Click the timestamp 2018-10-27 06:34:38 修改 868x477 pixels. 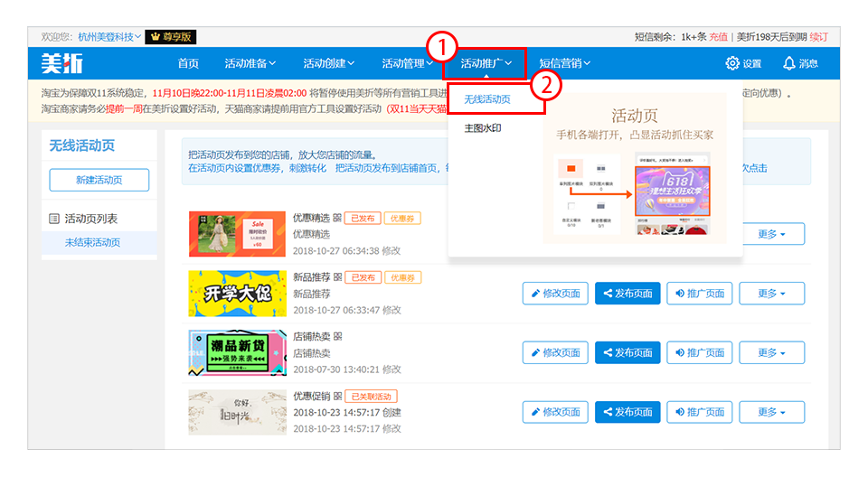click(x=347, y=250)
